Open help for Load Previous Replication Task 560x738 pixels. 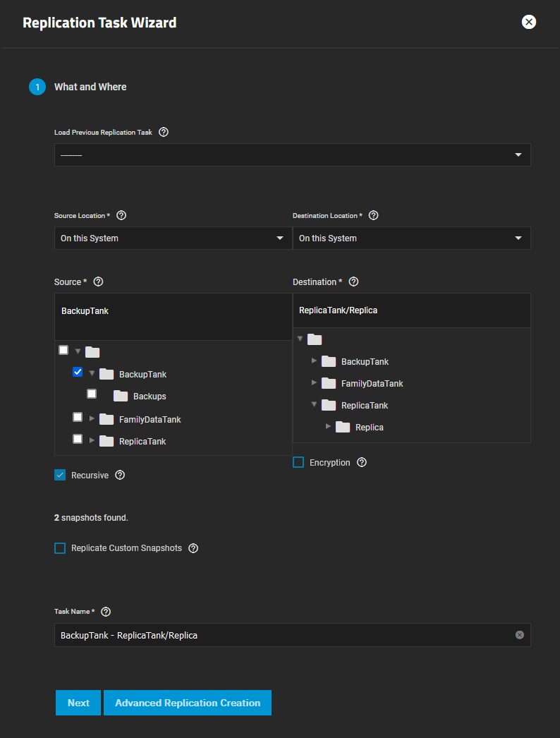tap(164, 132)
